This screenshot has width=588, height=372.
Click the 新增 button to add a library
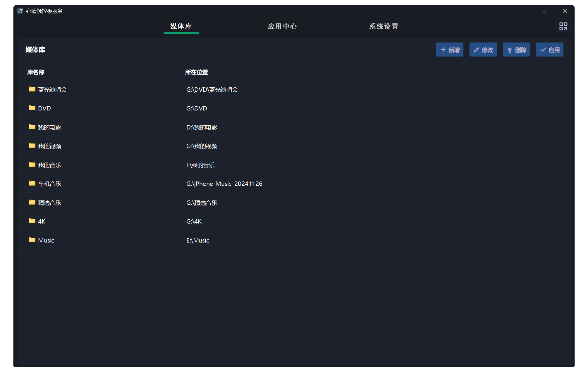click(x=450, y=49)
